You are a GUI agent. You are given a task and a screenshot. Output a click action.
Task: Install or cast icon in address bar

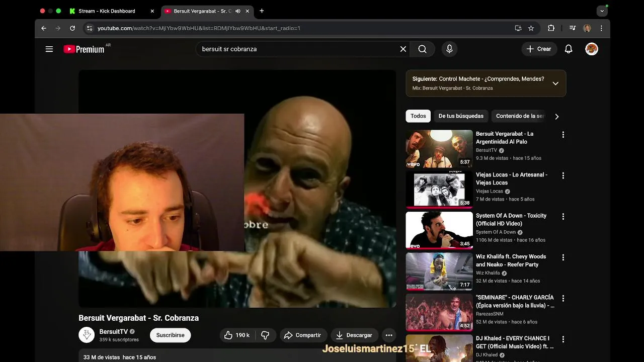pyautogui.click(x=518, y=28)
